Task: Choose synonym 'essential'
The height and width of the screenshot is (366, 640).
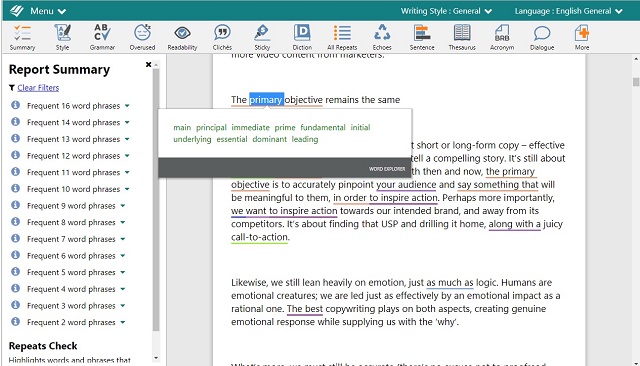Action: (232, 139)
